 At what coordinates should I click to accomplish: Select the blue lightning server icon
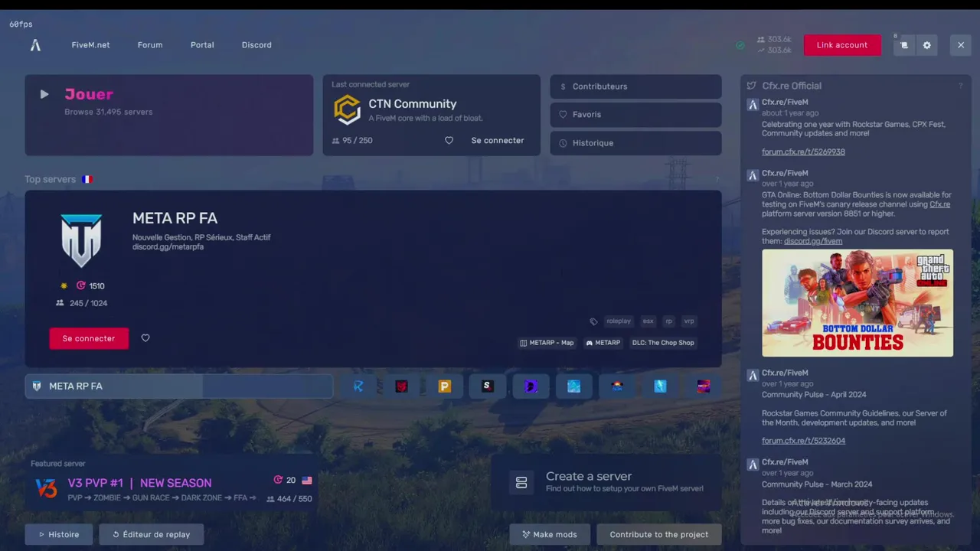[x=660, y=386]
